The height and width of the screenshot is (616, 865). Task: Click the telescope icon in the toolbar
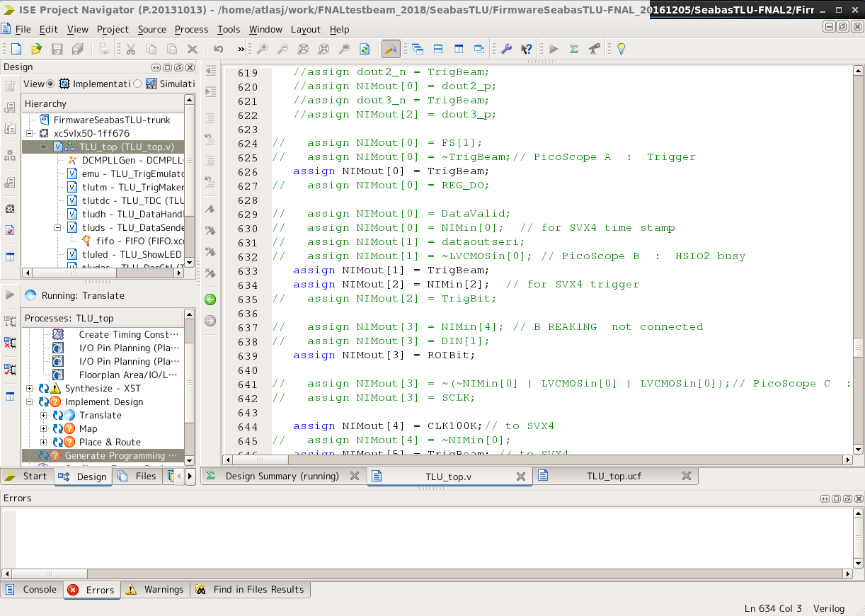tap(594, 49)
